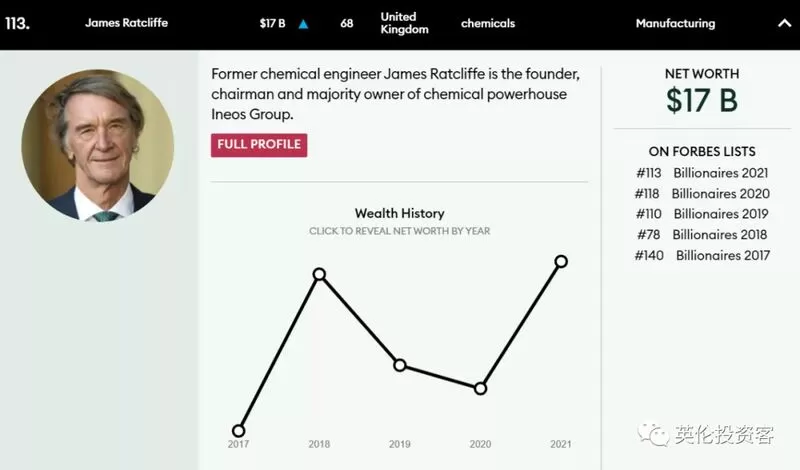Click James Ratcliffe name in header row
Image resolution: width=800 pixels, height=470 pixels.
(x=126, y=23)
